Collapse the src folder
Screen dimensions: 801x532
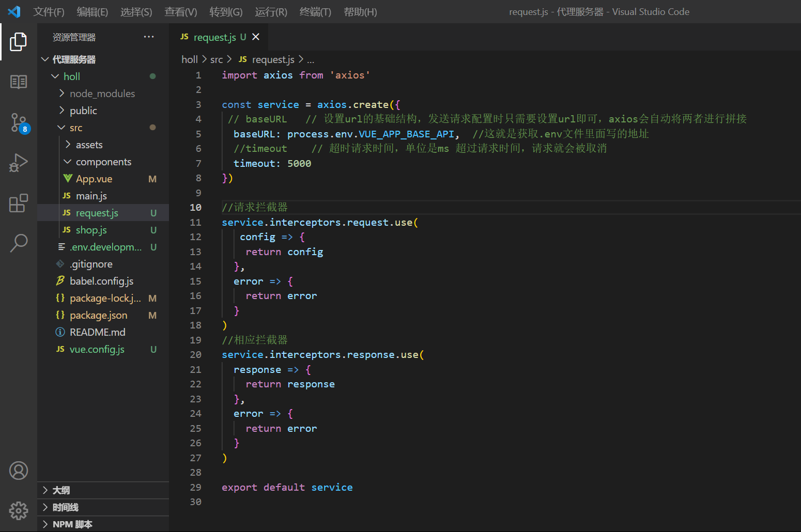pos(61,128)
